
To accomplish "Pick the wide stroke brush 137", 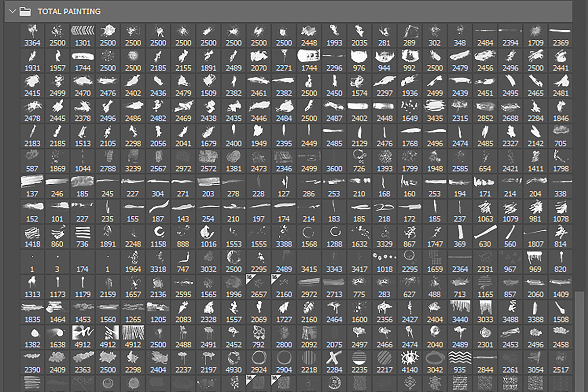I will coord(32,187).
